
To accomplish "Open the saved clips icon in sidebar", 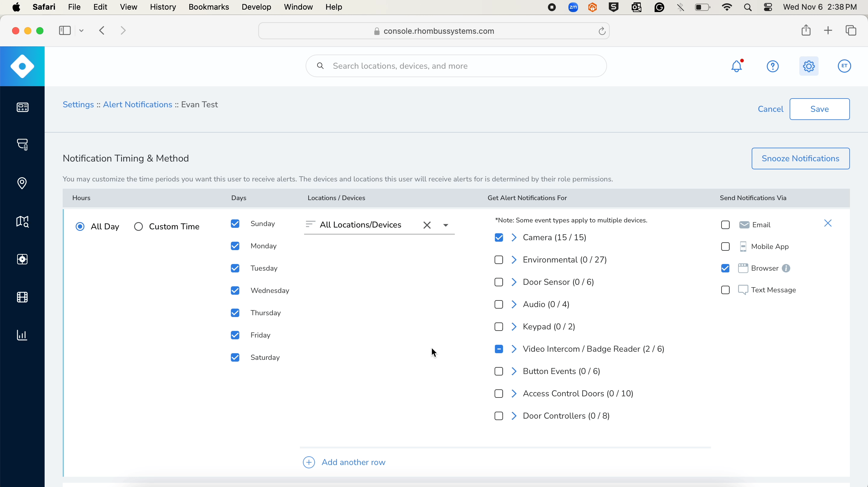I will (x=22, y=259).
